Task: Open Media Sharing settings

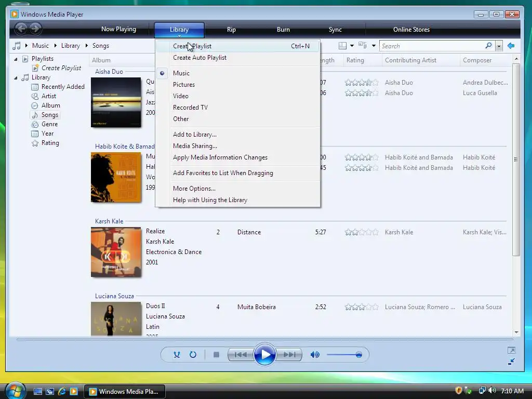Action: (237, 146)
